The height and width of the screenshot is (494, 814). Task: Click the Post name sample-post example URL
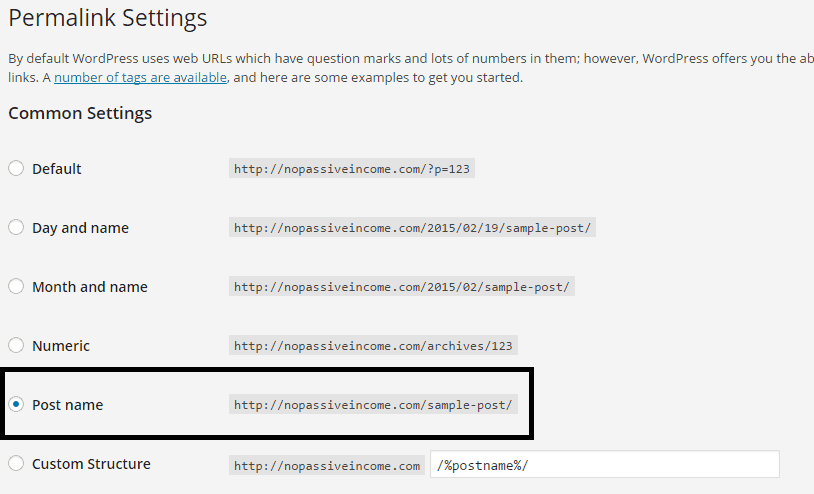click(x=373, y=405)
